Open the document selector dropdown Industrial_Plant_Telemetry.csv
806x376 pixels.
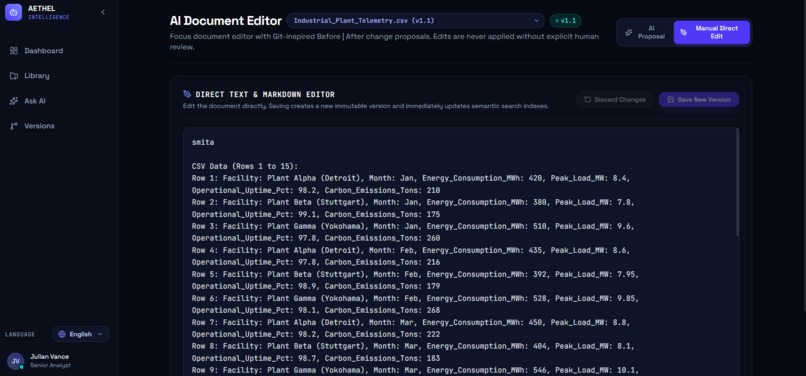coord(415,21)
